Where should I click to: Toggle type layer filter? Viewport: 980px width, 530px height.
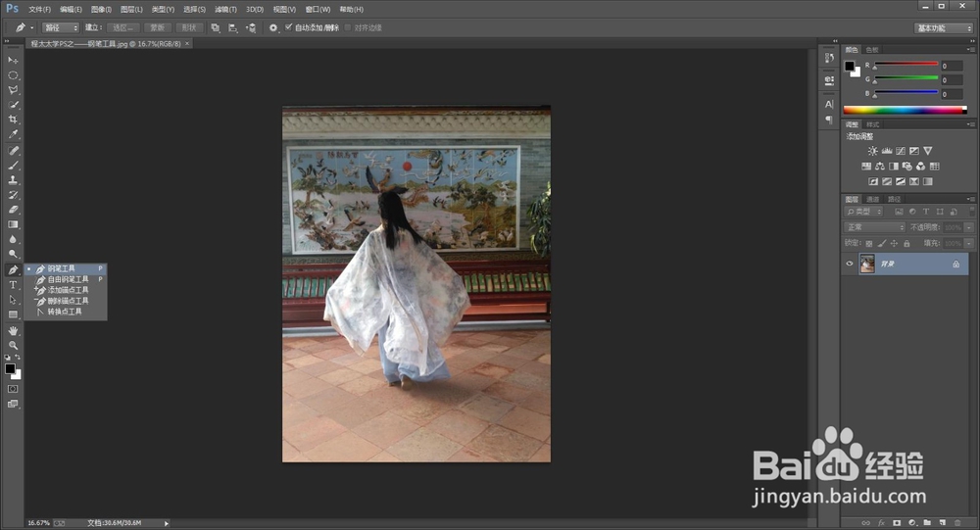tap(926, 212)
